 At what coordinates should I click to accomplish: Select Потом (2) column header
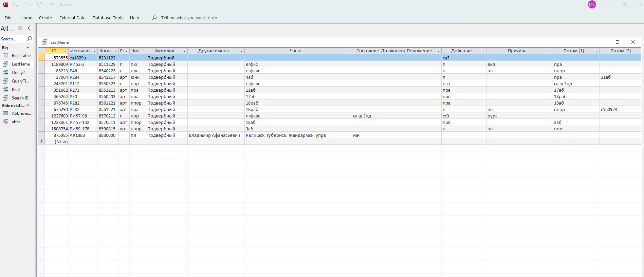620,51
